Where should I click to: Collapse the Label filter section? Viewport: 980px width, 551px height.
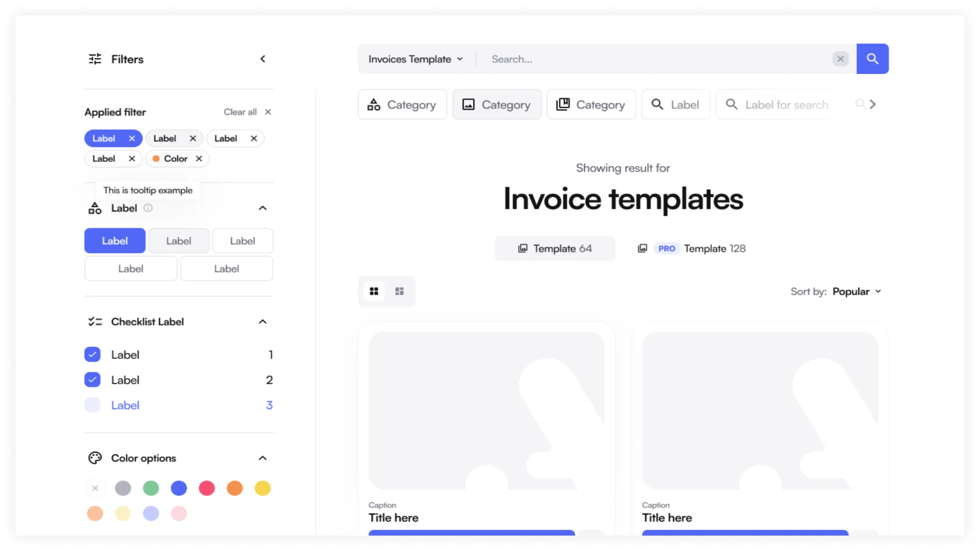[263, 208]
